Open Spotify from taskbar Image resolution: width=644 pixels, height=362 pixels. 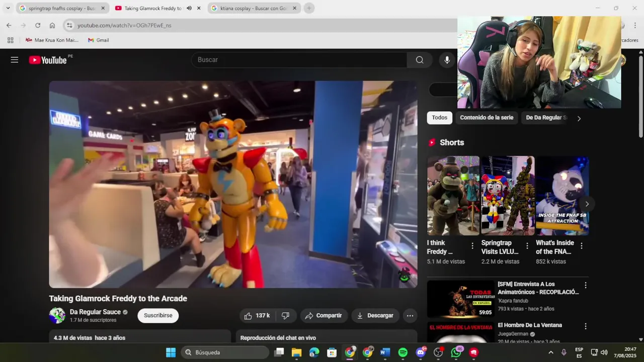[x=403, y=352]
